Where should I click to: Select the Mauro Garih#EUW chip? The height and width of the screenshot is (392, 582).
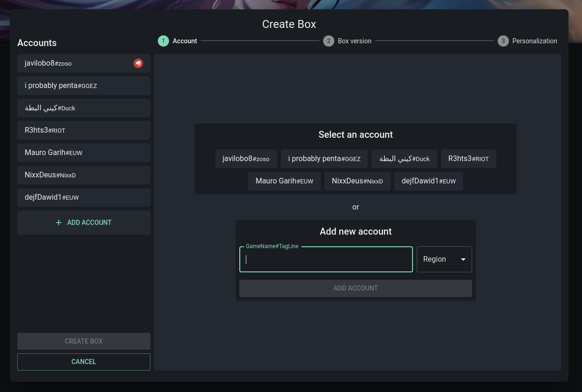[x=284, y=181]
